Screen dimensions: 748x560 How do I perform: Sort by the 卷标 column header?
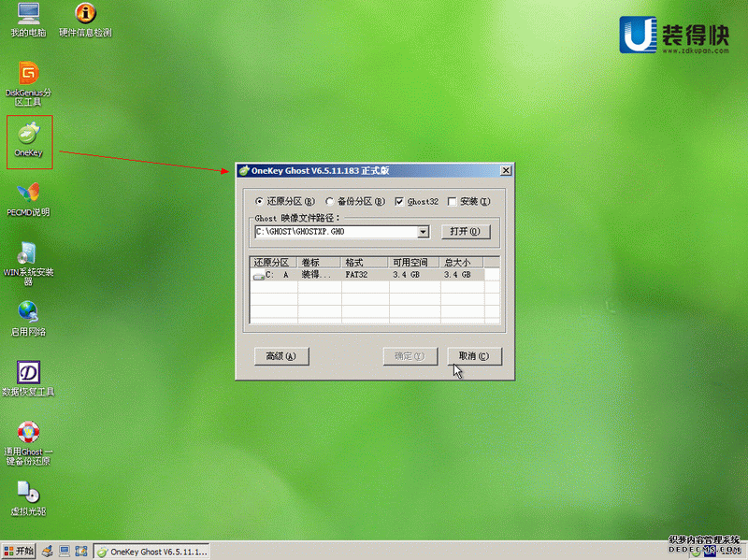[x=319, y=263]
